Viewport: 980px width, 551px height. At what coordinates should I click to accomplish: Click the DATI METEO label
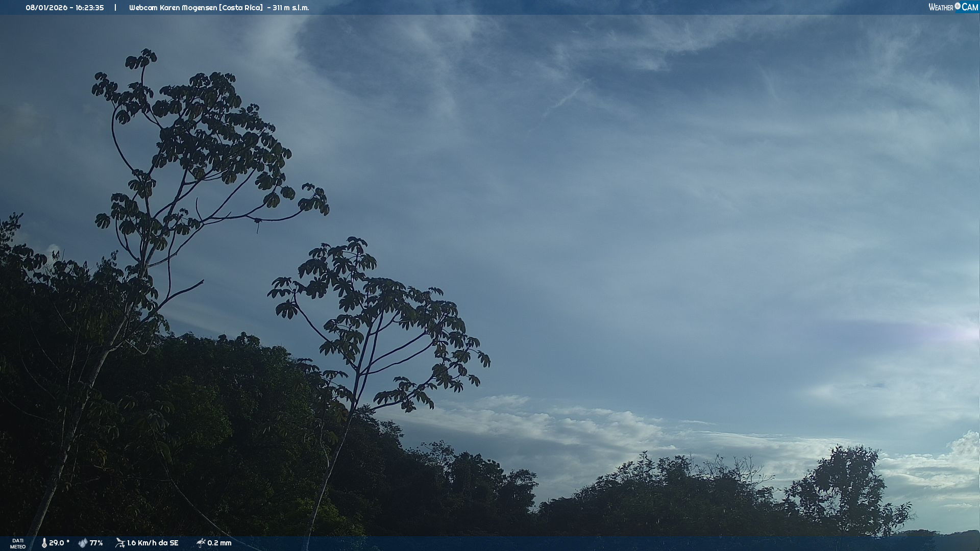click(x=18, y=543)
